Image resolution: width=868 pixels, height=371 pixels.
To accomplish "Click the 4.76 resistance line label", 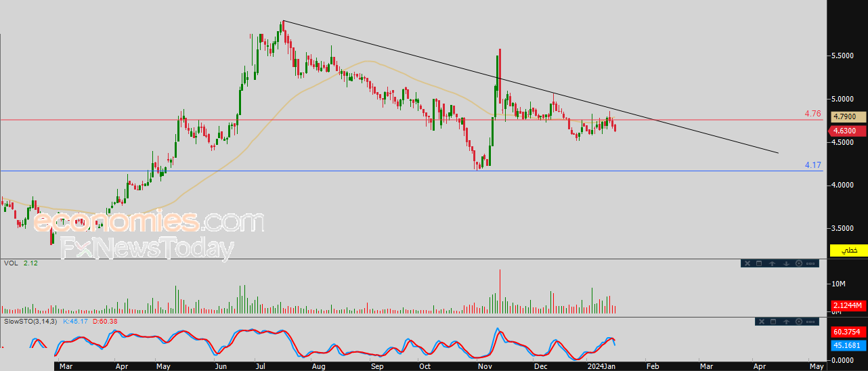I will (812, 114).
